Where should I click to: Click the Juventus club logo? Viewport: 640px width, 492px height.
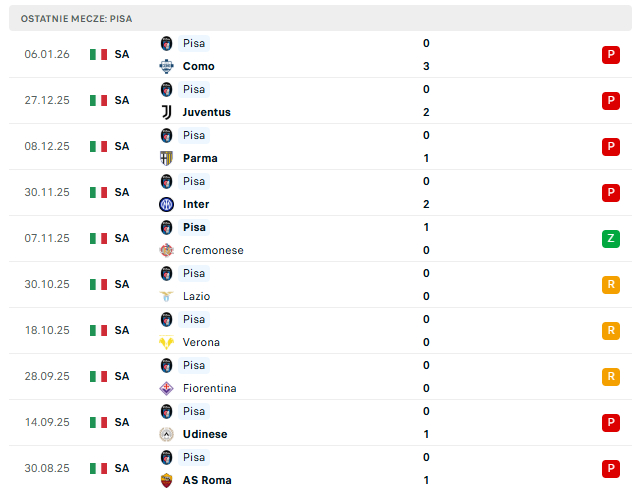tap(167, 112)
